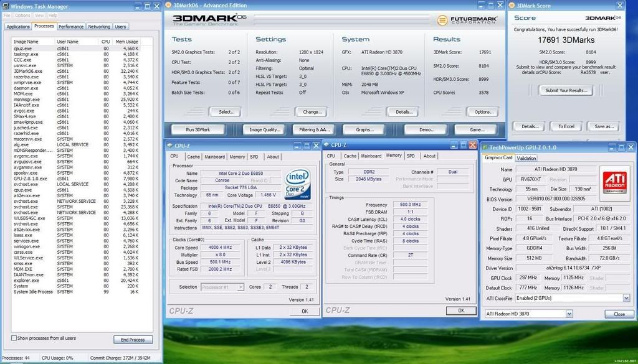The width and height of the screenshot is (638, 364).
Task: Click the 3DMark06 orange title bar icon
Action: coord(169,6)
